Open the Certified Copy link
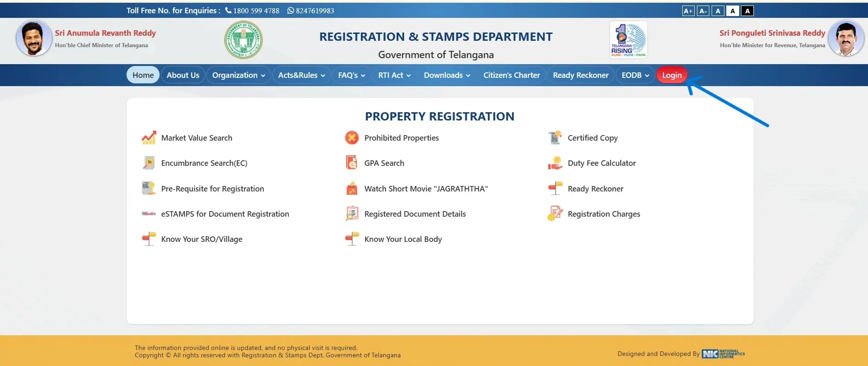Viewport: 868px width, 366px height. [593, 138]
